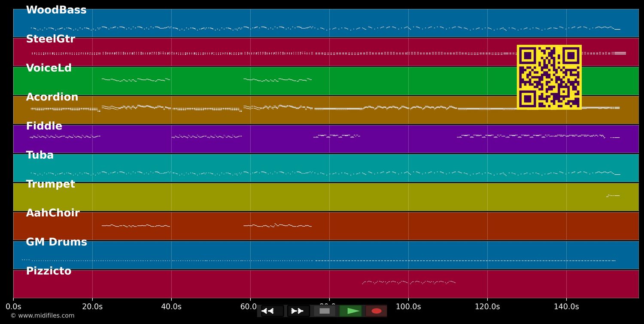Select the Fiddle track label
This screenshot has width=644, height=324.
point(44,126)
